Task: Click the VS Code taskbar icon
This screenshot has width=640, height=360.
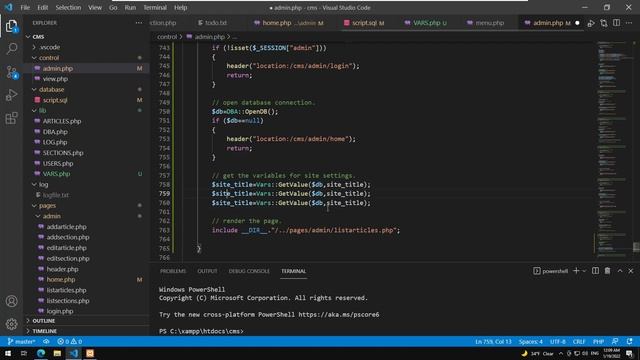Action: (73, 353)
